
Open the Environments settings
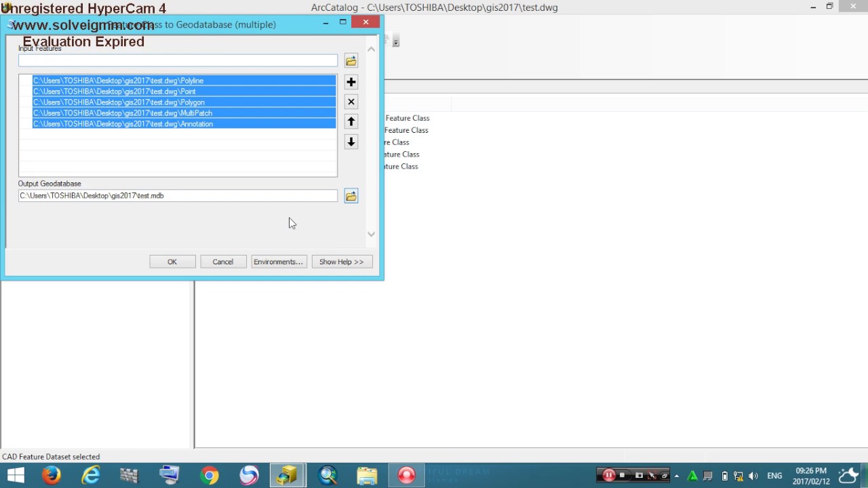pos(278,262)
